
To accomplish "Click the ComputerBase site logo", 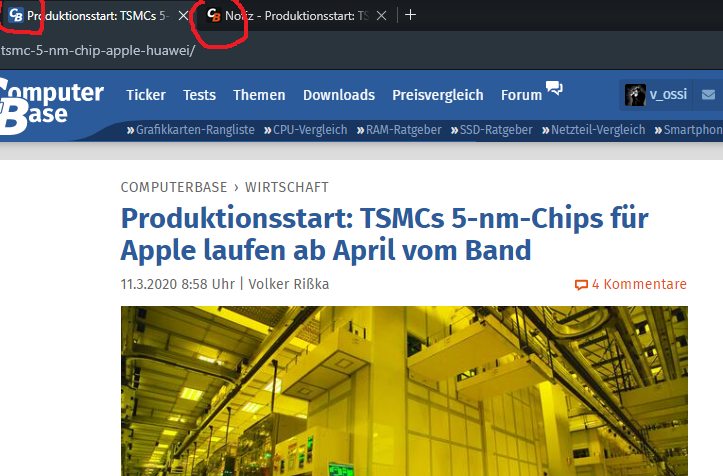I will tap(50, 106).
